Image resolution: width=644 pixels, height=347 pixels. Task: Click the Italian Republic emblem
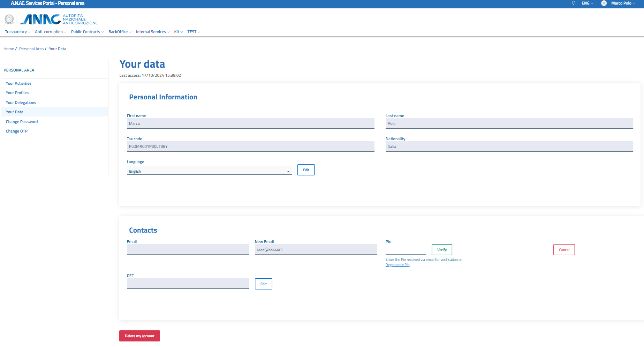(x=9, y=20)
